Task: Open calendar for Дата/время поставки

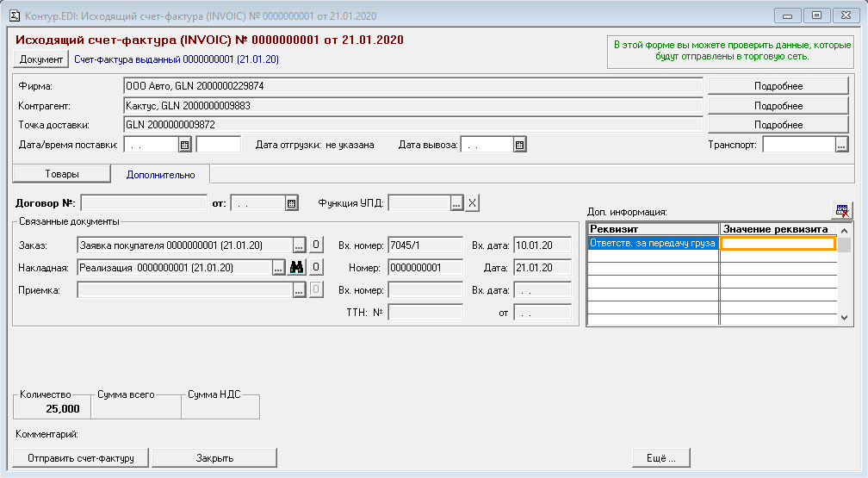Action: 184,145
